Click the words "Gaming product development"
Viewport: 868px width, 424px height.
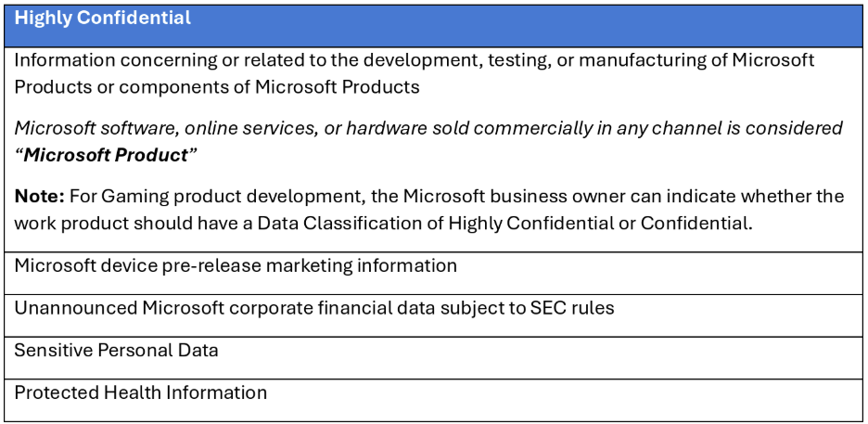click(208, 197)
